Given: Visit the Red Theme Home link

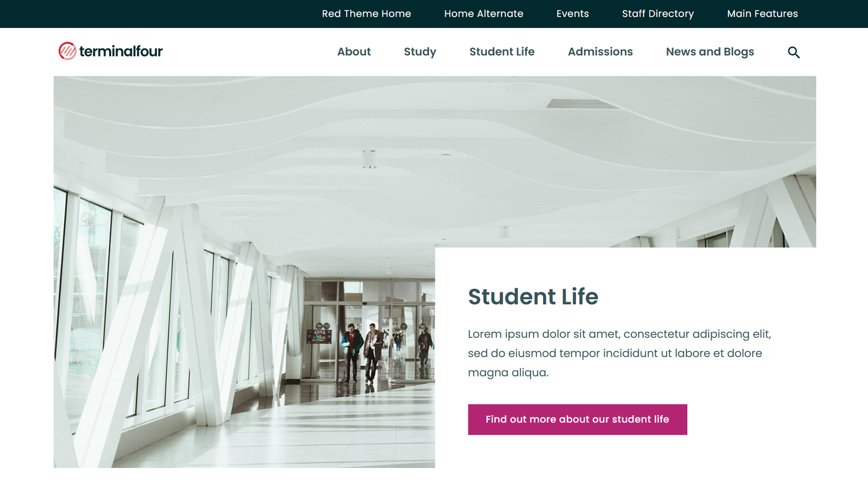Looking at the screenshot, I should pyautogui.click(x=366, y=14).
